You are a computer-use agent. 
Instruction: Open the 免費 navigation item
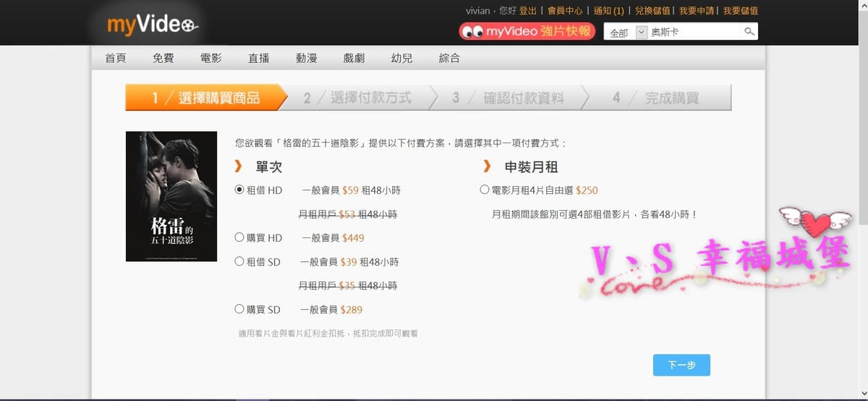tap(163, 58)
